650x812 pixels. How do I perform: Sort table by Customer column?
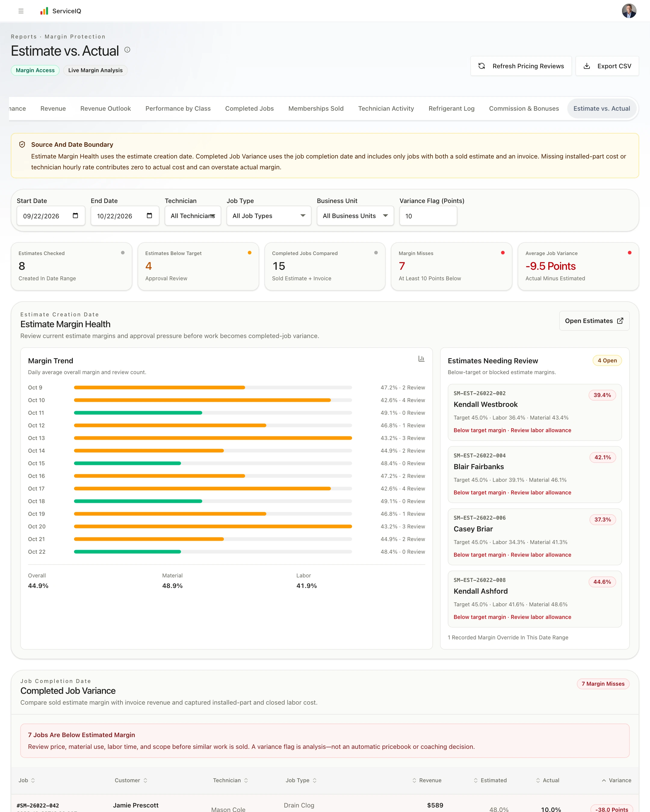coord(131,780)
